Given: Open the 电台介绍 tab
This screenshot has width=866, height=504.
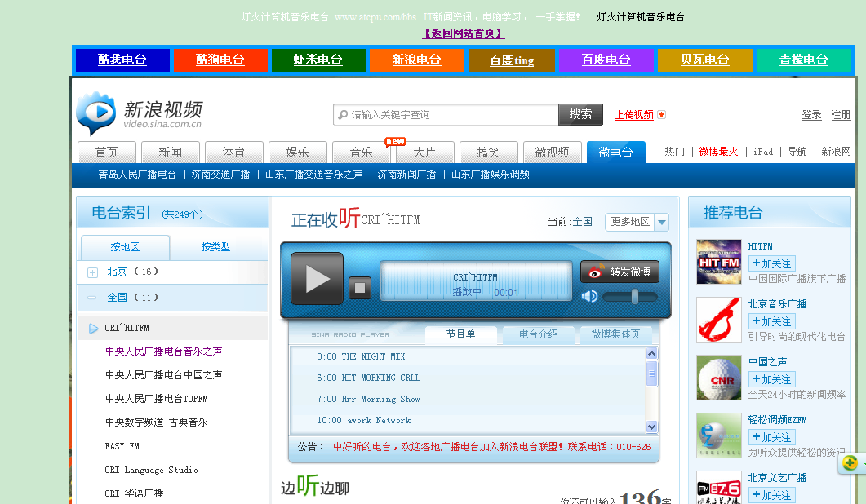Looking at the screenshot, I should pyautogui.click(x=539, y=334).
